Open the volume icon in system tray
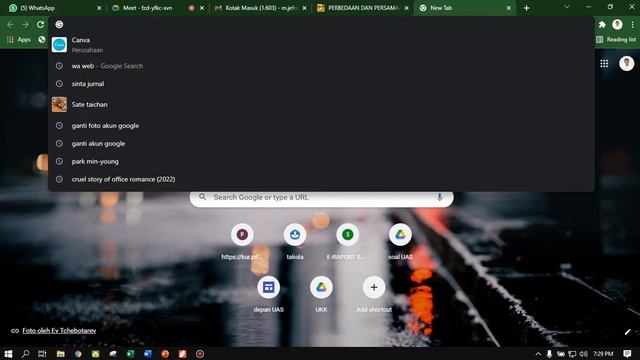Viewport: 640px width, 360px height. 584,353
